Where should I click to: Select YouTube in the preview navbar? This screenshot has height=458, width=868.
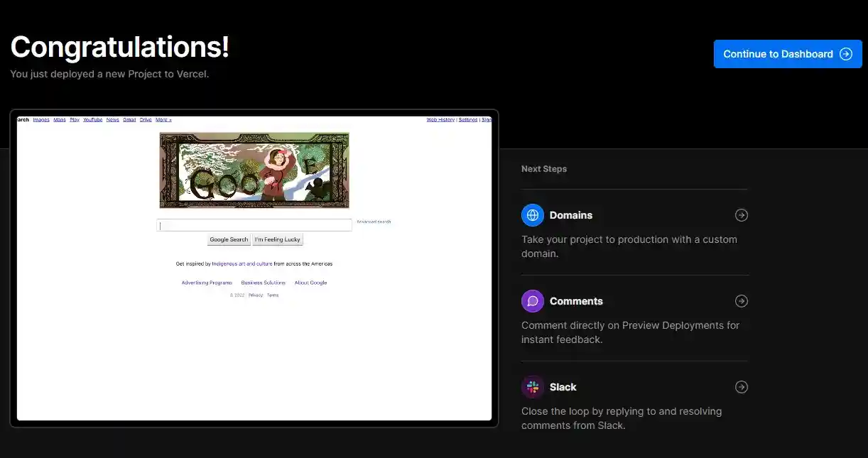pyautogui.click(x=93, y=120)
